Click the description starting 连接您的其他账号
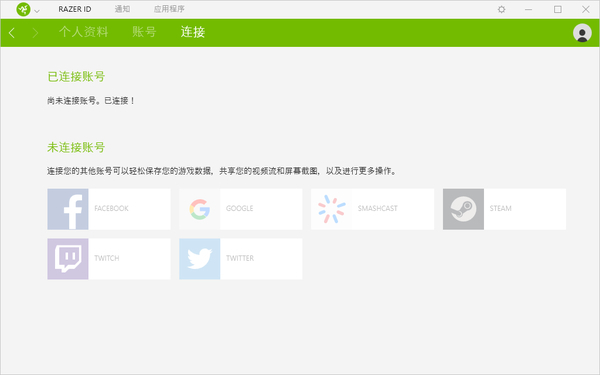Image resolution: width=600 pixels, height=375 pixels. (223, 171)
